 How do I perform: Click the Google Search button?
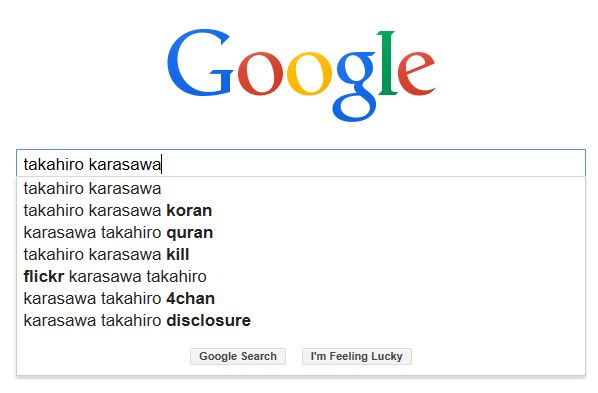(238, 356)
